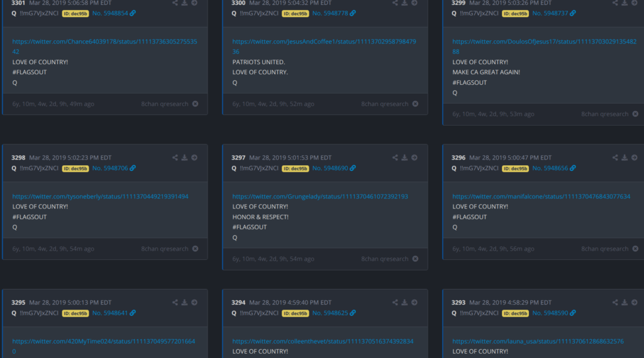Click the share icon on post 3295
Viewport: 644px width, 358px height.
[175, 302]
